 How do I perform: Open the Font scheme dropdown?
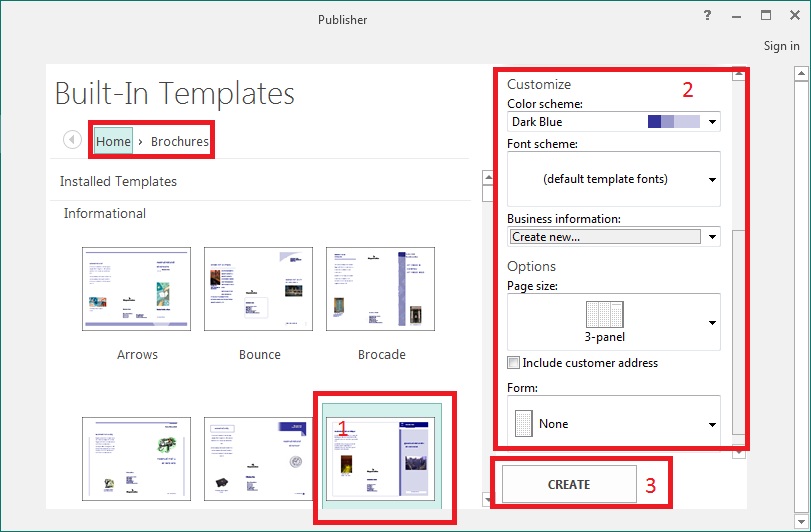[x=712, y=179]
